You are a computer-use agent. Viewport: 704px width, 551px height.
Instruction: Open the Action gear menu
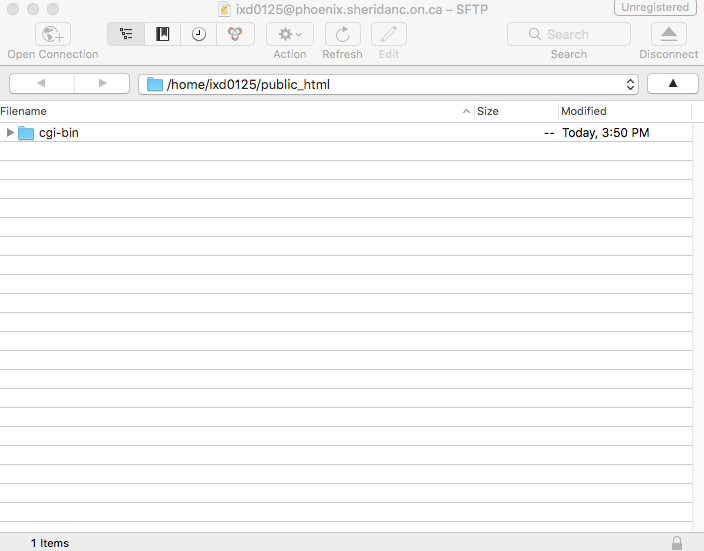coord(290,34)
